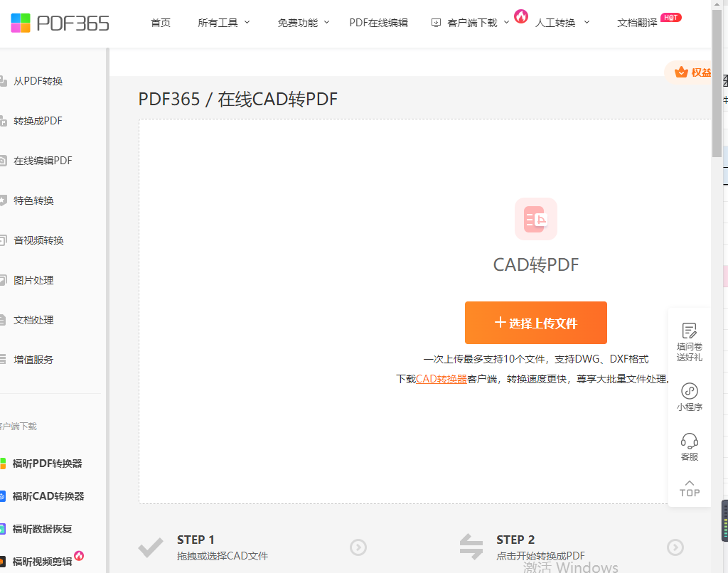728x573 pixels.
Task: Open the 所有工具 menu
Action: [x=218, y=23]
